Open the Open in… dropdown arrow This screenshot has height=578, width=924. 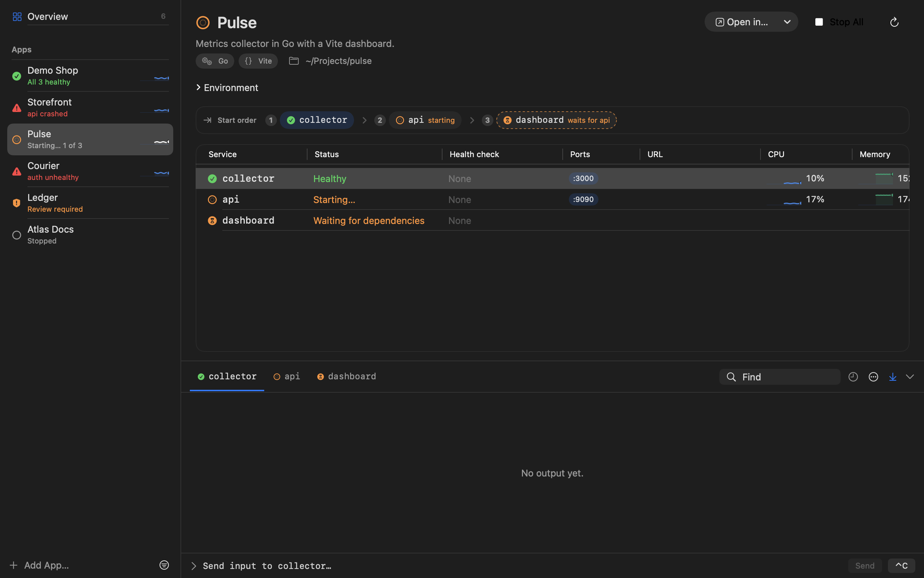(x=787, y=22)
